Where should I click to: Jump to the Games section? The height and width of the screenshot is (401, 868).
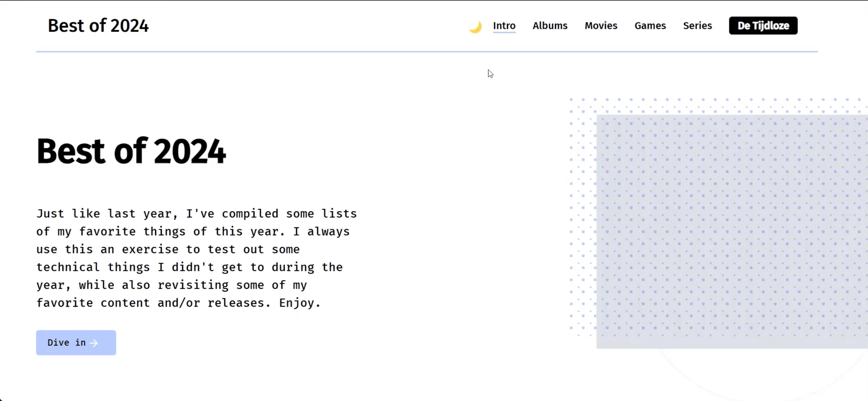pyautogui.click(x=650, y=26)
